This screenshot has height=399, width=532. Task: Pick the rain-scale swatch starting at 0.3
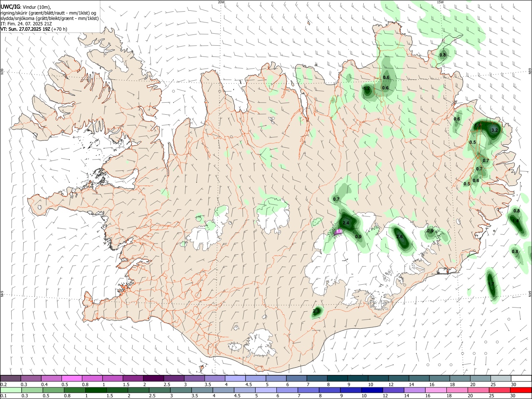[32, 390]
